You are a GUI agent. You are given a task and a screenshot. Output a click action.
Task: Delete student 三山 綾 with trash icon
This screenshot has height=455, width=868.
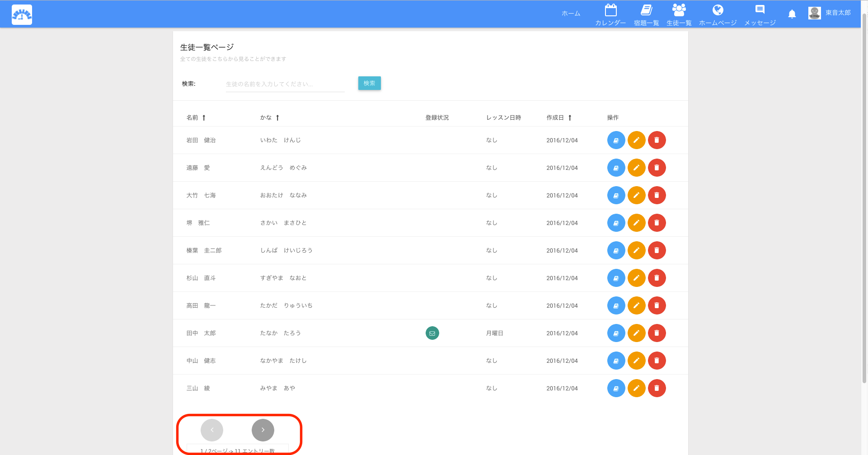pos(657,388)
